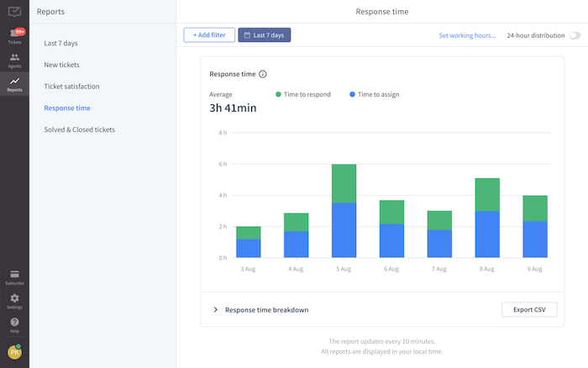Open Solved & Closed tickets report
This screenshot has width=588, height=368.
point(80,129)
